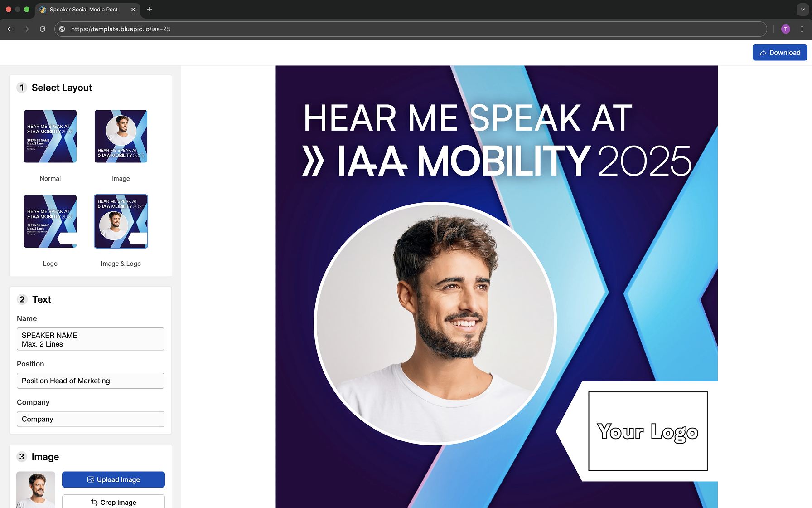This screenshot has width=812, height=508.
Task: Open the browser profile avatar icon
Action: pyautogui.click(x=785, y=29)
